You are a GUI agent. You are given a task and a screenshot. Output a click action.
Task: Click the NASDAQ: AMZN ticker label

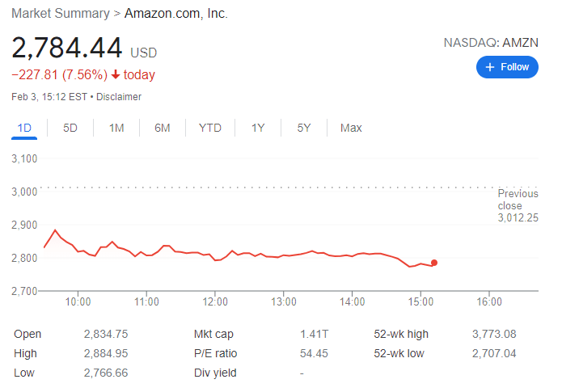pyautogui.click(x=491, y=42)
